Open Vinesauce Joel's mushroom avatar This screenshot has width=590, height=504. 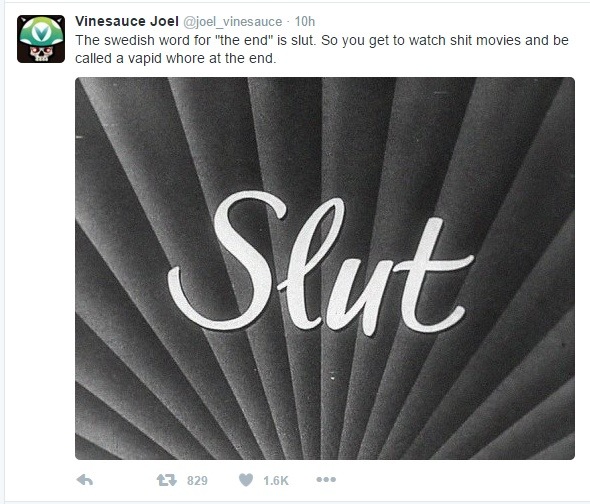(41, 39)
